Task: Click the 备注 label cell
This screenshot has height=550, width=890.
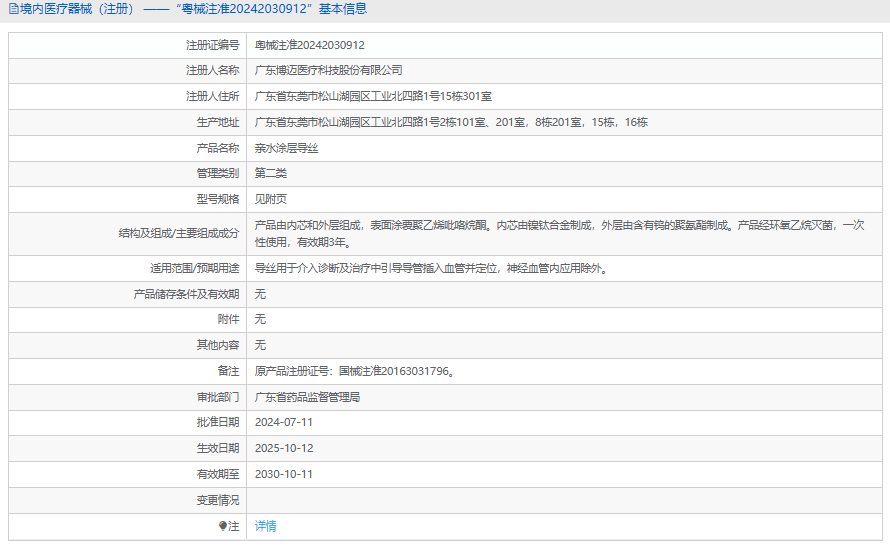Action: pos(128,371)
